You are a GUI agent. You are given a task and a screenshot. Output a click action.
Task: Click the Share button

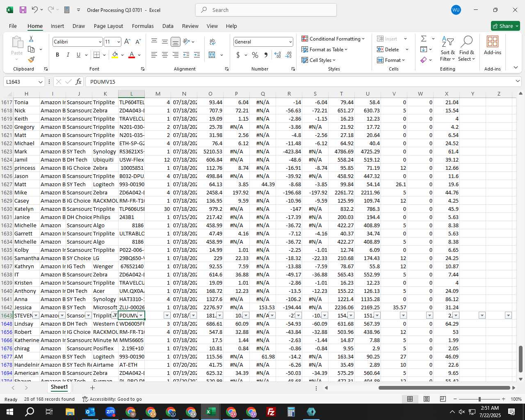505,26
